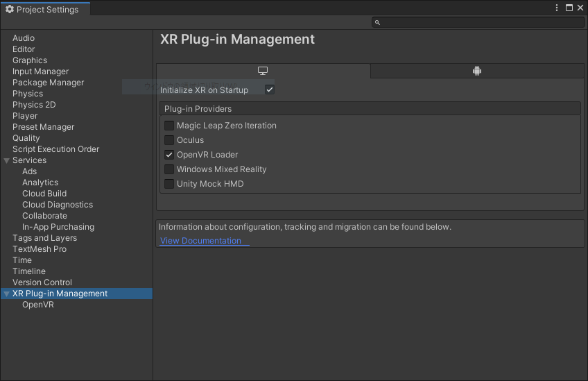Click the gear icon in Project Settings title
Screen dimensions: 588x381
click(x=10, y=9)
